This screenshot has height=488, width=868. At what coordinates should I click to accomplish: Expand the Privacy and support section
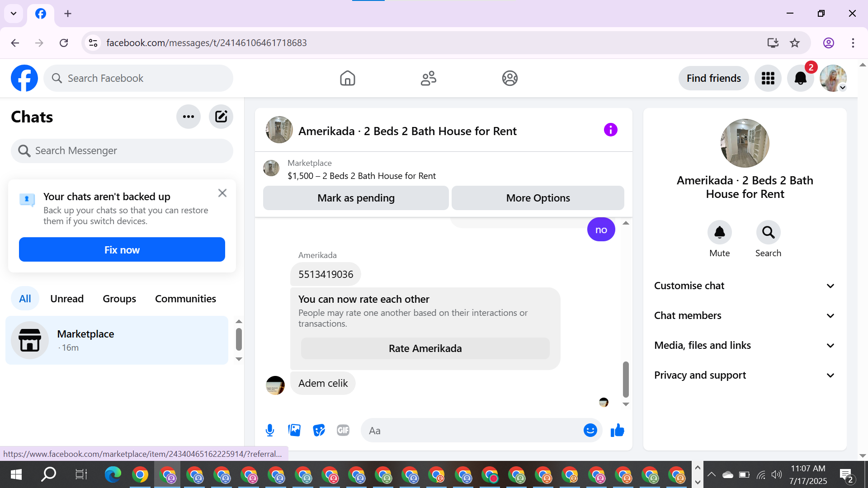point(745,375)
